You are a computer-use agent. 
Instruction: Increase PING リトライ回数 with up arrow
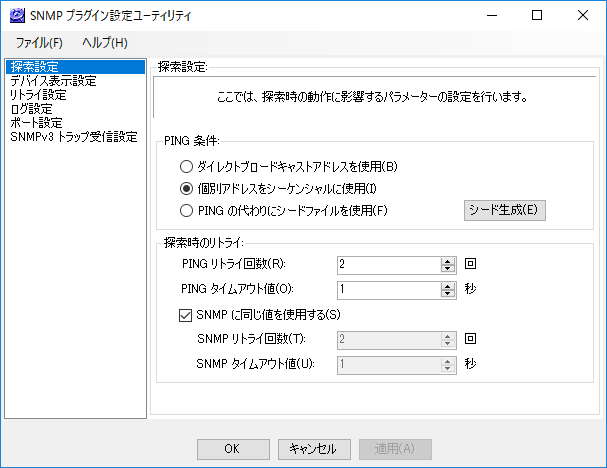pyautogui.click(x=448, y=262)
